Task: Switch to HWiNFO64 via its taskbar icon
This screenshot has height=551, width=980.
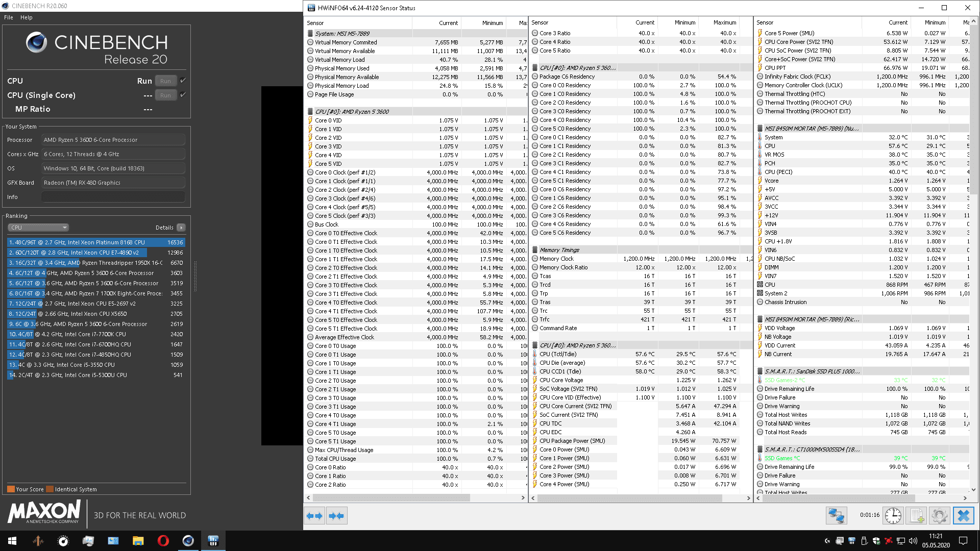Action: (x=213, y=541)
